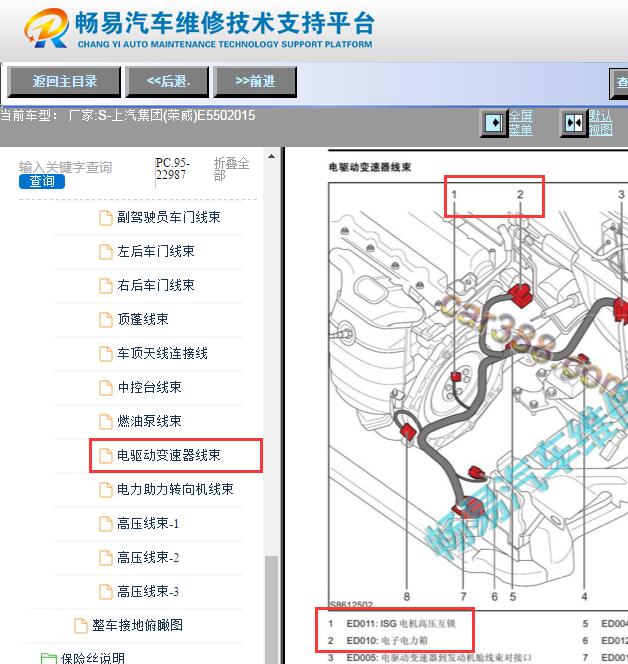Click page icon beside 副驾驶员车门线束
The image size is (628, 664).
105,218
